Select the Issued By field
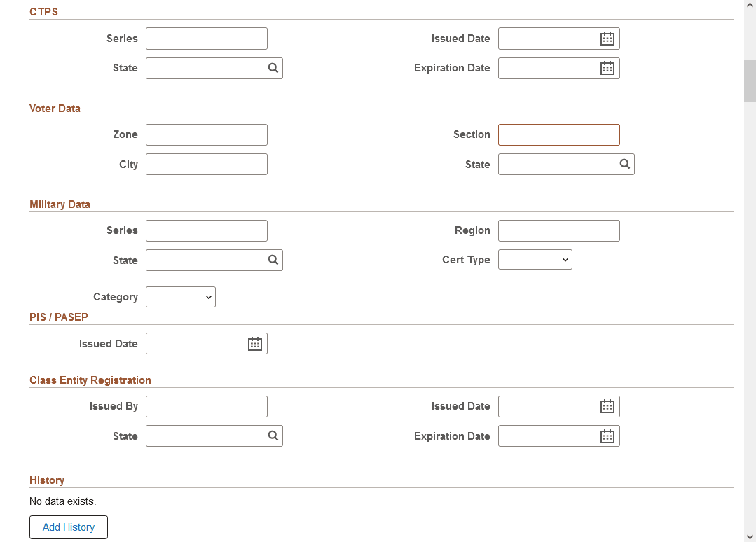The width and height of the screenshot is (756, 542). [206, 406]
